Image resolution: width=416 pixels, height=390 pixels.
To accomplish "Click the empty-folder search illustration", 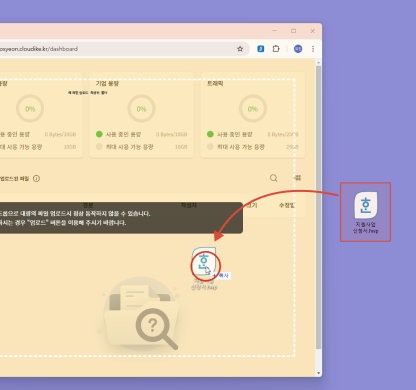I will (x=140, y=315).
